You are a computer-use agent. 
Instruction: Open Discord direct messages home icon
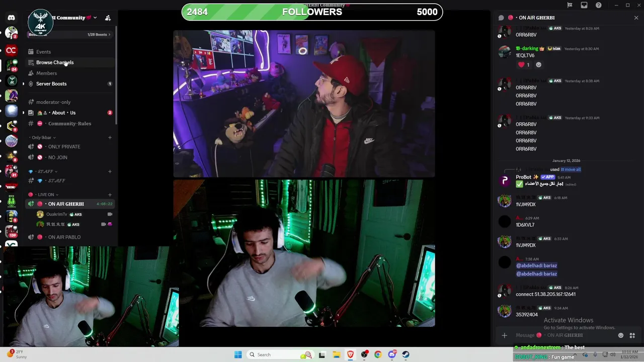pyautogui.click(x=11, y=18)
